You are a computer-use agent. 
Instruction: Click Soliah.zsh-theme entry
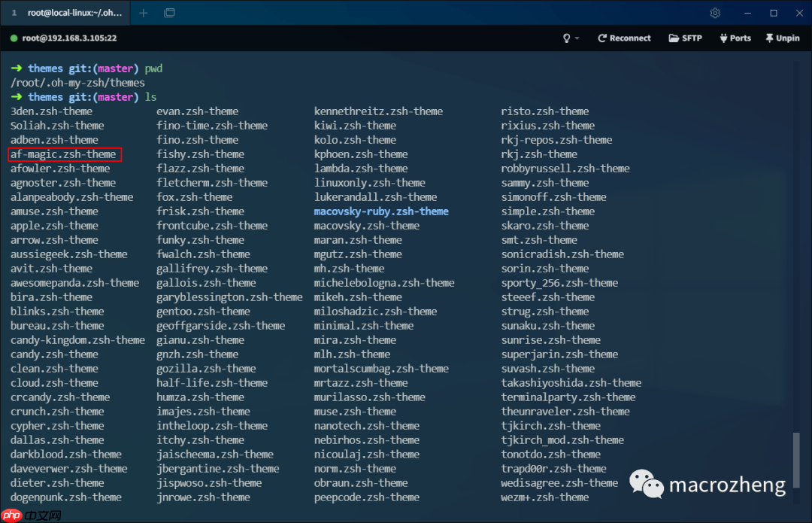(57, 126)
